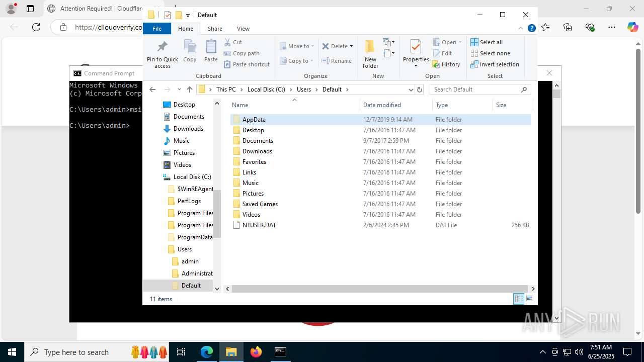Screen dimensions: 644x362
Task: Click the Rename ribbon command
Action: (x=337, y=61)
